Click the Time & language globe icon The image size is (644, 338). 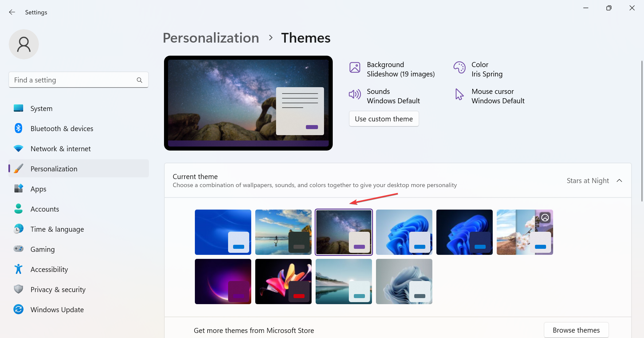(18, 229)
